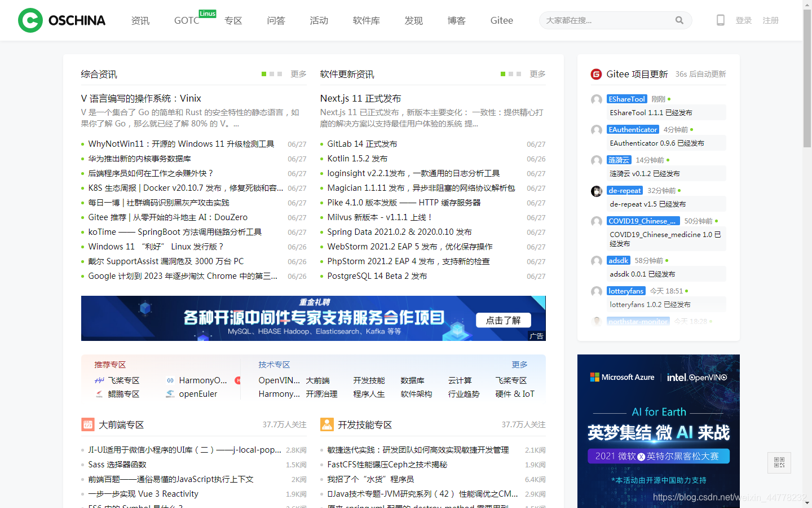
Task: Click the EAuthenticator author avatar
Action: 596,130
